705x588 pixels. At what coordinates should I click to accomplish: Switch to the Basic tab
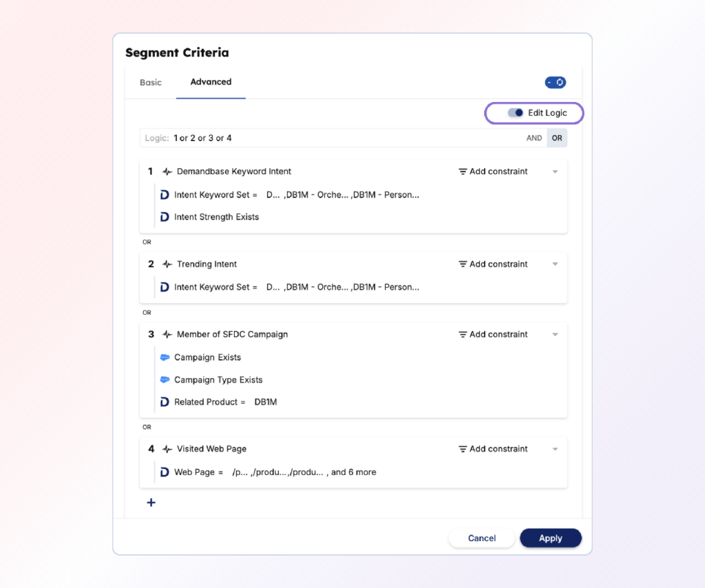151,83
